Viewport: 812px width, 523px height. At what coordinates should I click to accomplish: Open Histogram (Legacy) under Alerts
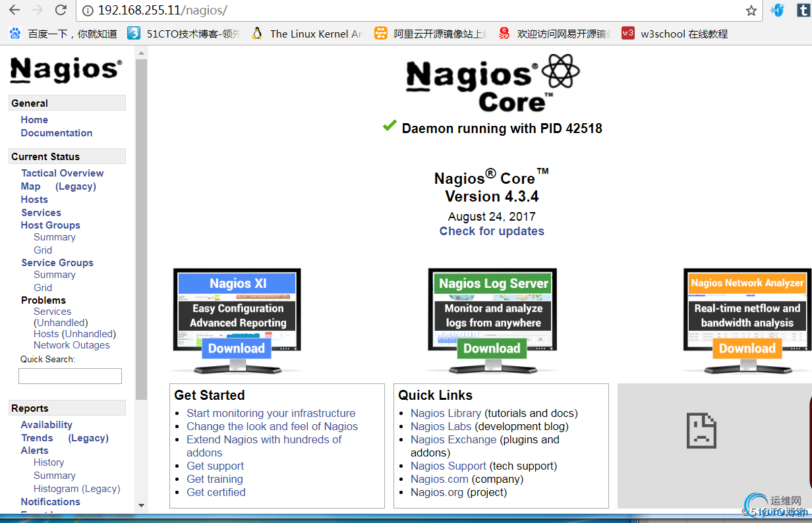(77, 489)
